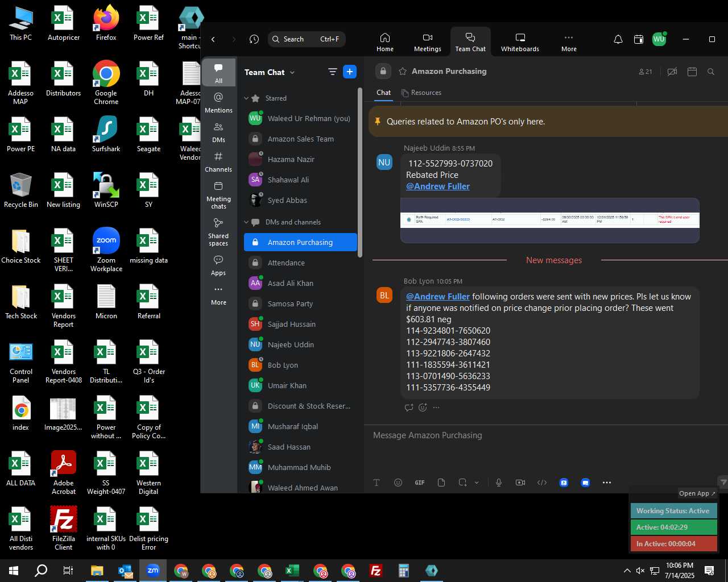The height and width of the screenshot is (582, 728).
Task: Reply to Bob Lyon's message
Action: [409, 407]
